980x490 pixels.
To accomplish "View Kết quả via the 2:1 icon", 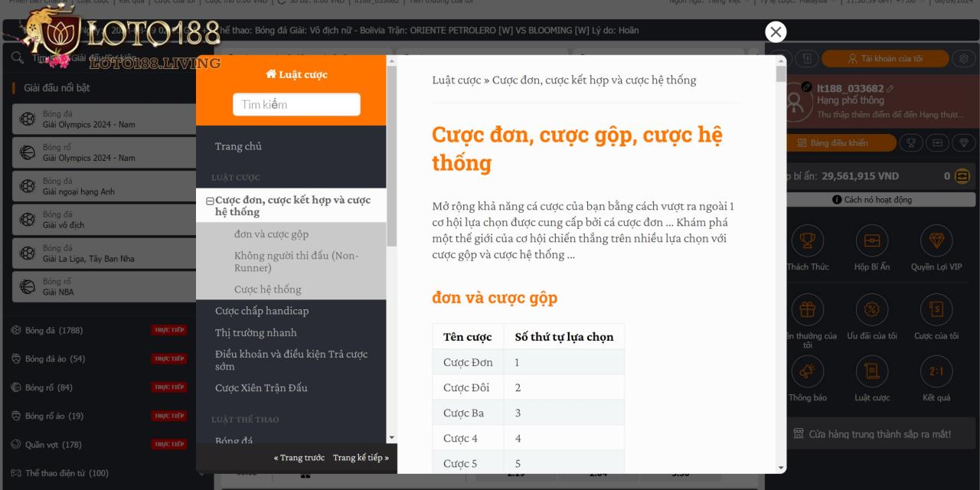I will pyautogui.click(x=936, y=371).
